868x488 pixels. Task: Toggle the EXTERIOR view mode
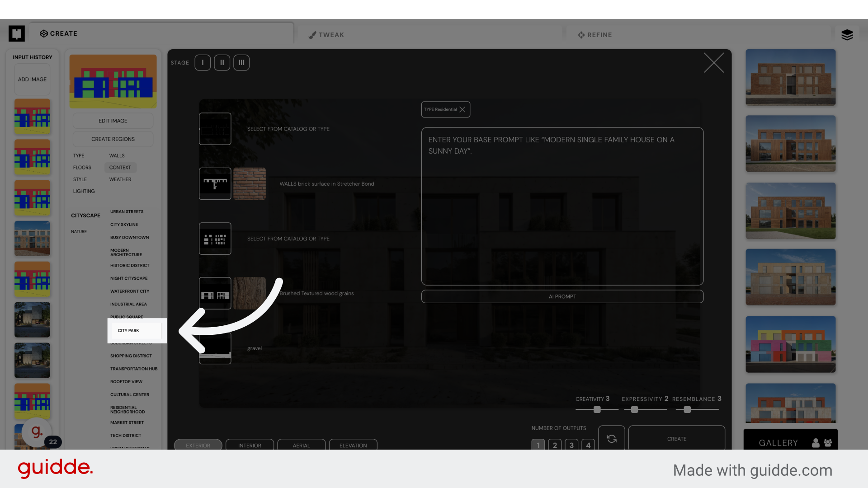coord(198,445)
